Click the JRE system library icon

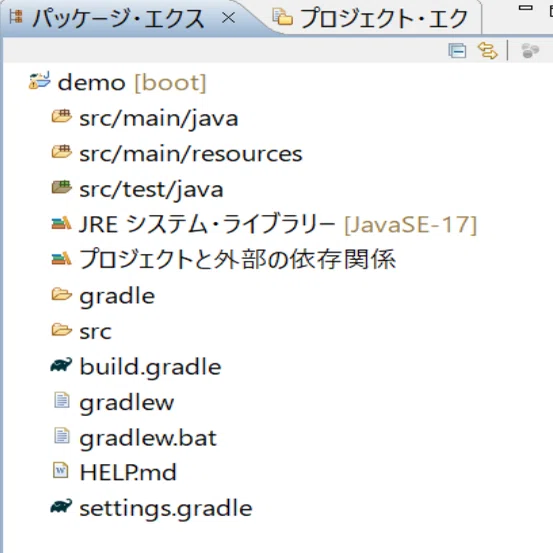pyautogui.click(x=61, y=223)
